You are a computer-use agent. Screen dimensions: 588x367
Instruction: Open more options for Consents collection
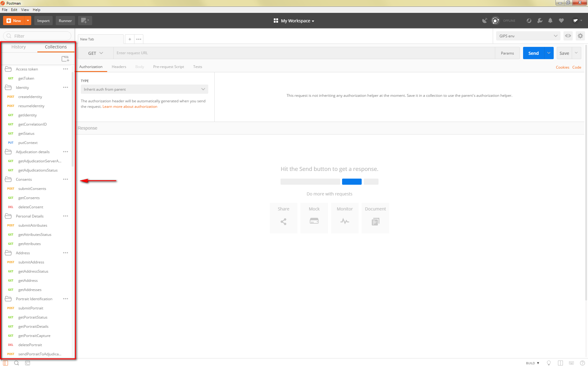[66, 179]
